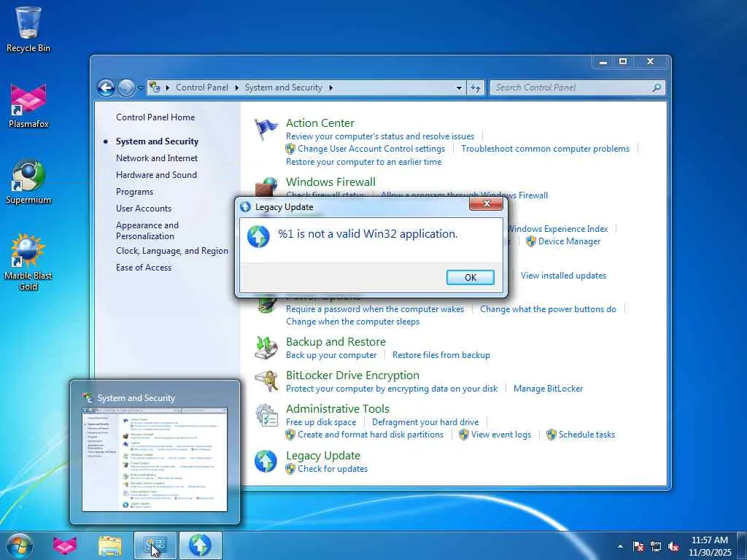The height and width of the screenshot is (560, 747).
Task: Close the Legacy Update error dialog
Action: click(486, 204)
